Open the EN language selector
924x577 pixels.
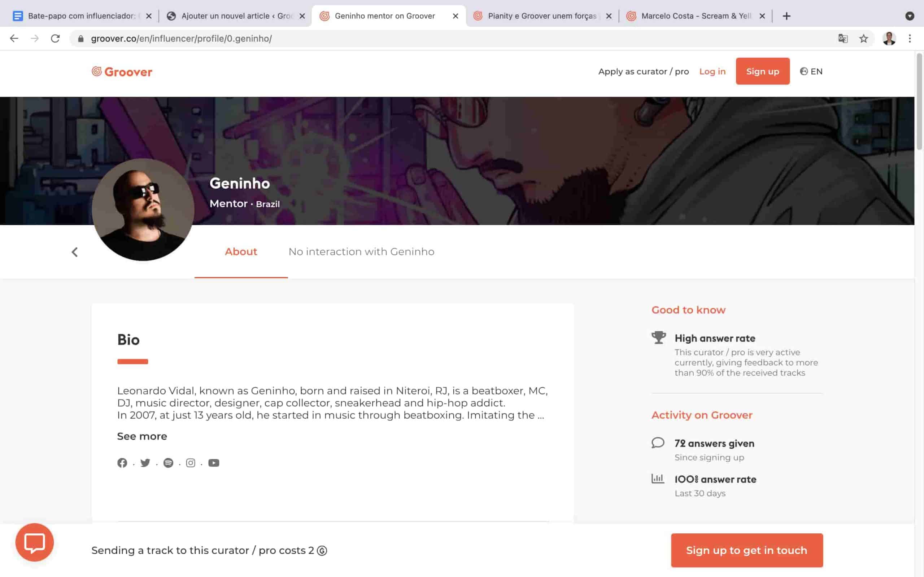point(811,71)
